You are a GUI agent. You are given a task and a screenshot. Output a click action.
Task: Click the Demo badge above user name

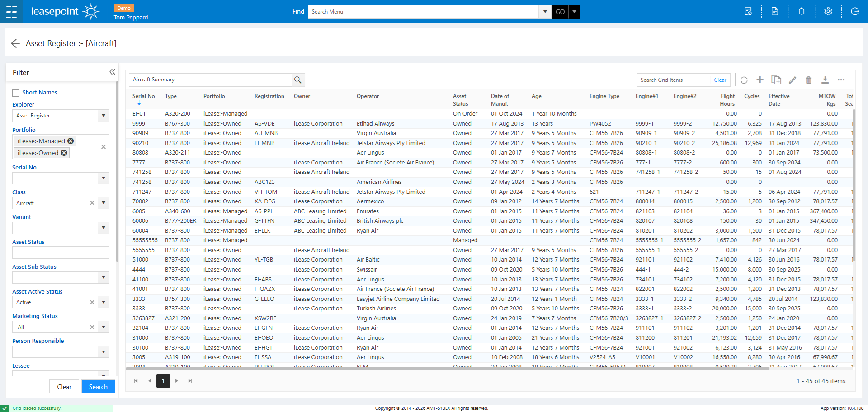123,8
